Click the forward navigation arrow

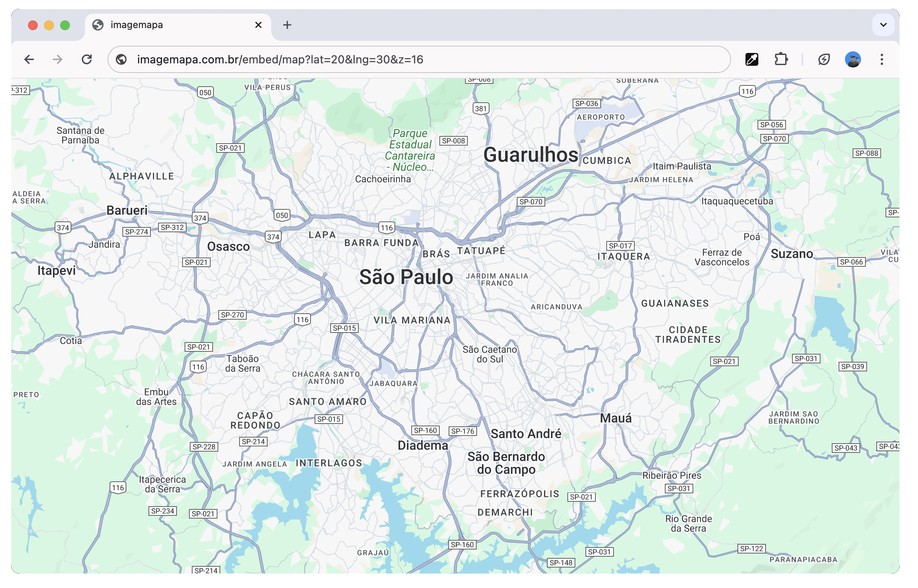58,60
